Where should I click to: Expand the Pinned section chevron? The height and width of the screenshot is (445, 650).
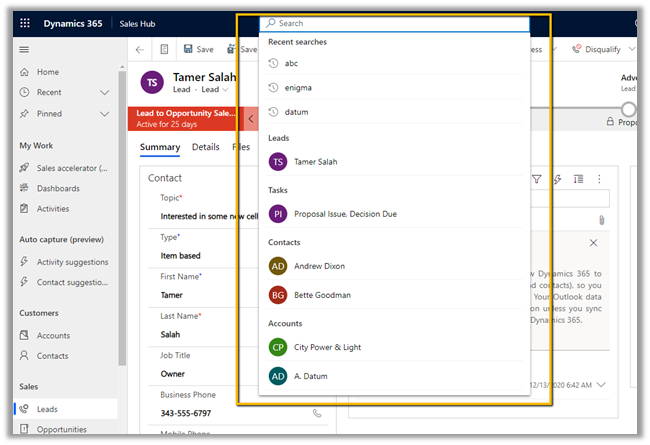104,114
